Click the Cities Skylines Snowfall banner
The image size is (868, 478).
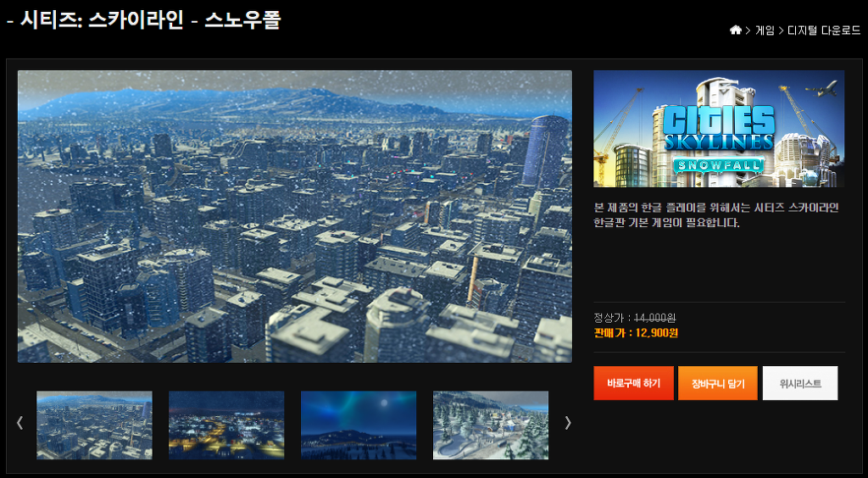[x=719, y=129]
